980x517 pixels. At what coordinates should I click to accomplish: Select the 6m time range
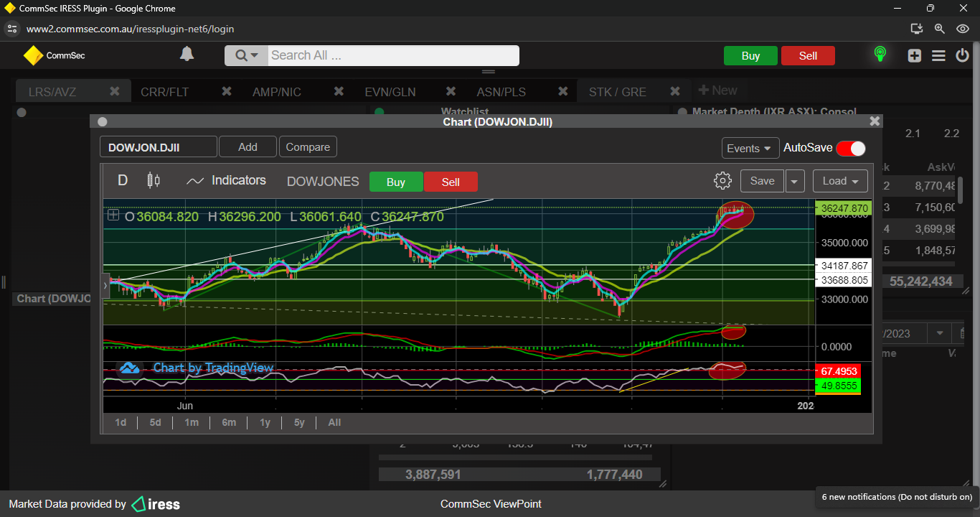229,422
